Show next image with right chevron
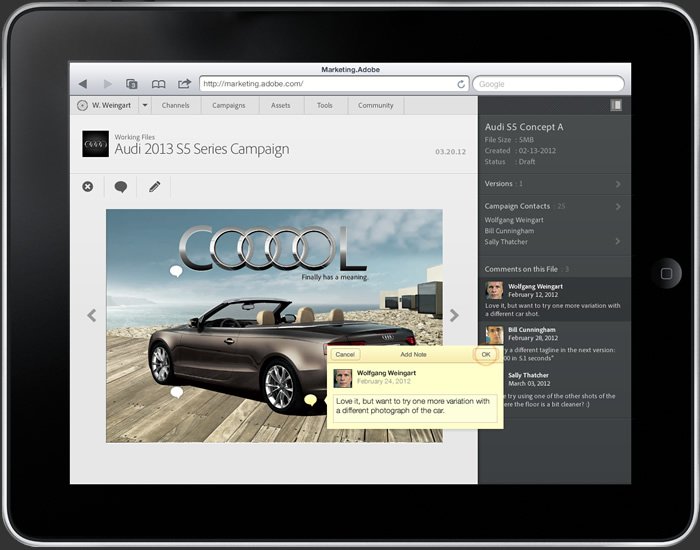Screen dimensions: 700x550 pos(454,315)
